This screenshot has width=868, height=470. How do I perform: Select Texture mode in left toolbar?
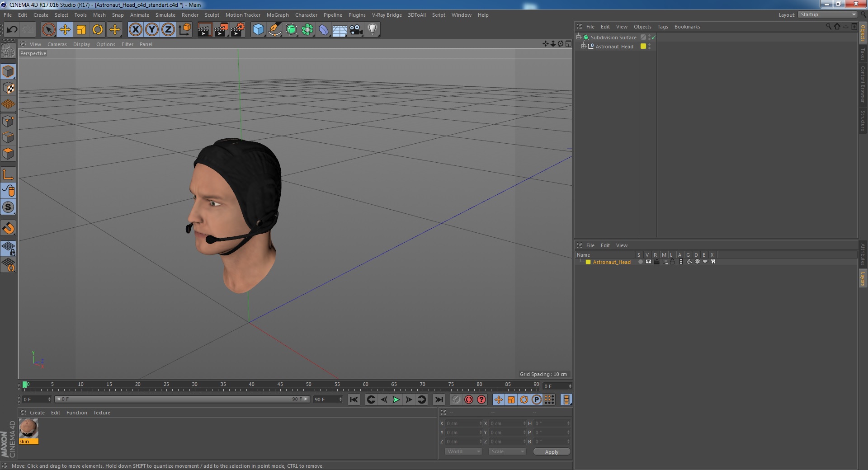8,88
